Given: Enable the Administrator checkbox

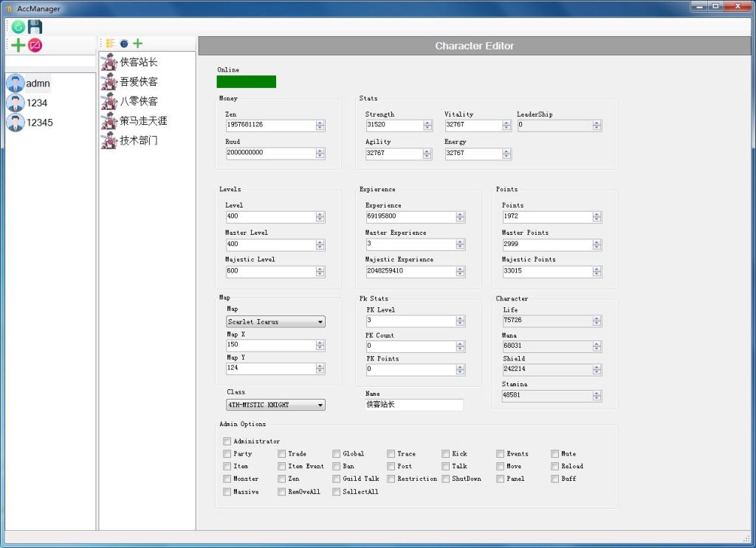Looking at the screenshot, I should [227, 442].
